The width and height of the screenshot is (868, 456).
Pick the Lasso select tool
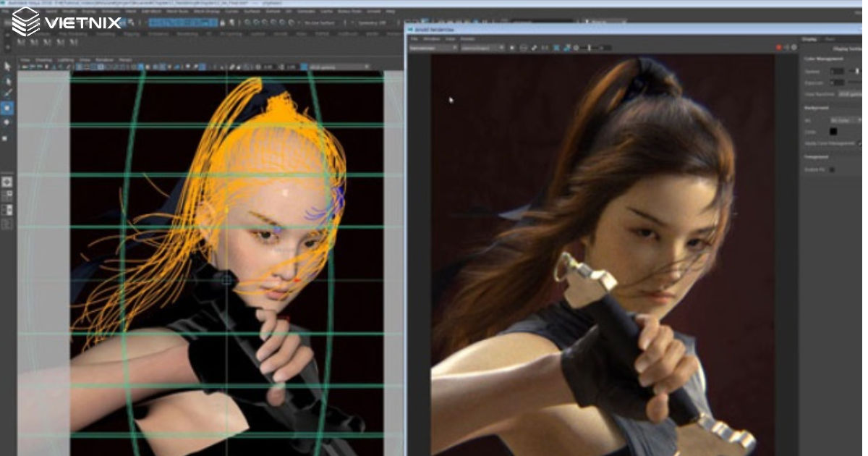[x=8, y=80]
